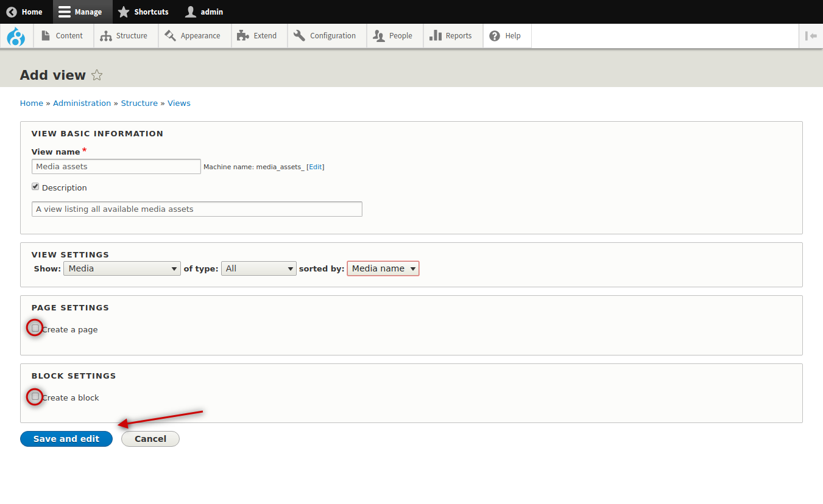Open the Show dropdown set to Media
Viewport: 823px width, 504px height.
(x=122, y=268)
